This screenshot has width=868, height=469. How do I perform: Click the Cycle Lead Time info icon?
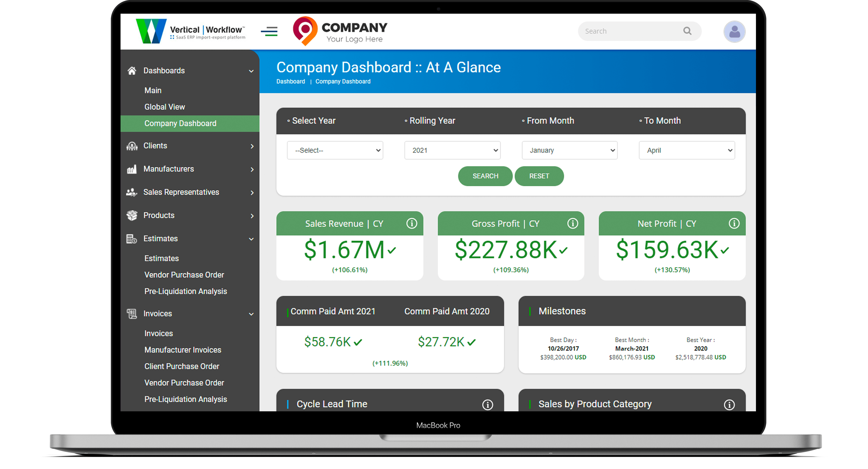click(x=487, y=404)
